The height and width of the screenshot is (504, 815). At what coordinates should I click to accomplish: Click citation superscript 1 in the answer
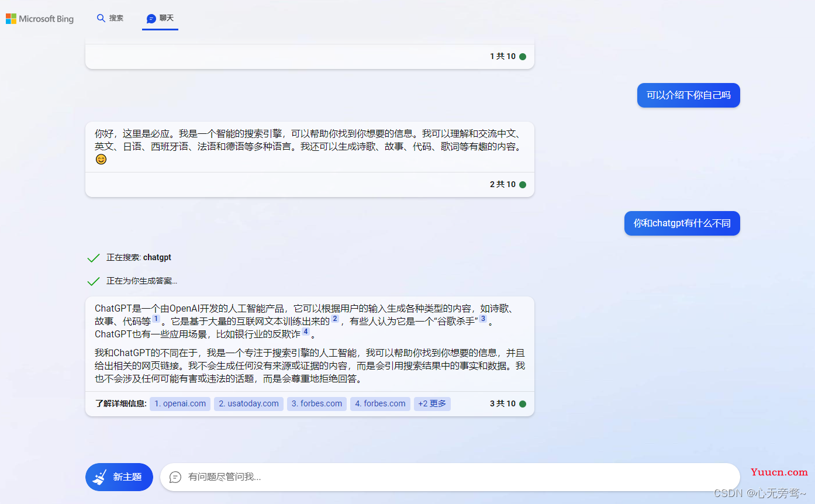(156, 319)
